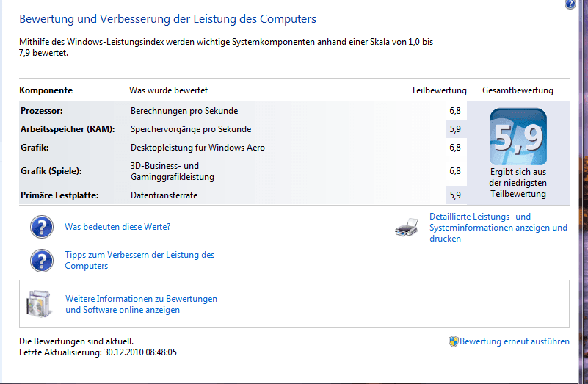Click the Teilbewertung column header
The width and height of the screenshot is (588, 384).
point(439,90)
